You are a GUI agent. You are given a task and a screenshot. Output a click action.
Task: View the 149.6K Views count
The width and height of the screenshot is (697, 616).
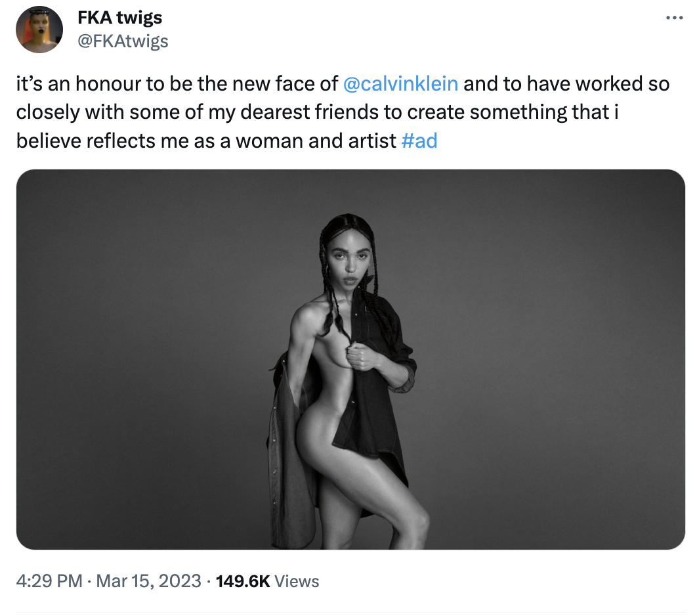[267, 581]
